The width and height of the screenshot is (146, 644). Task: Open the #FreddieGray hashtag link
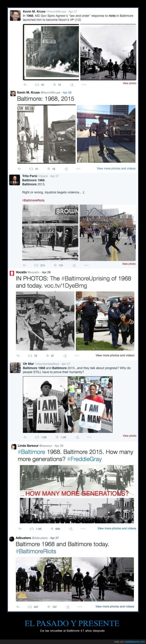[85, 459]
